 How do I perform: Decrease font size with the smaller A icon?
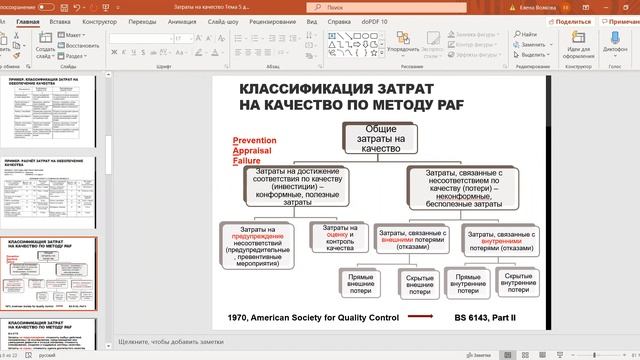click(x=209, y=38)
